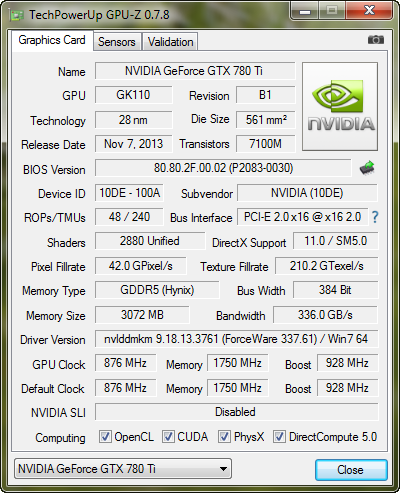Click the DirectX Support value 11.0 / SM5.0
Screen dimensions: 400x493
pyautogui.click(x=336, y=241)
